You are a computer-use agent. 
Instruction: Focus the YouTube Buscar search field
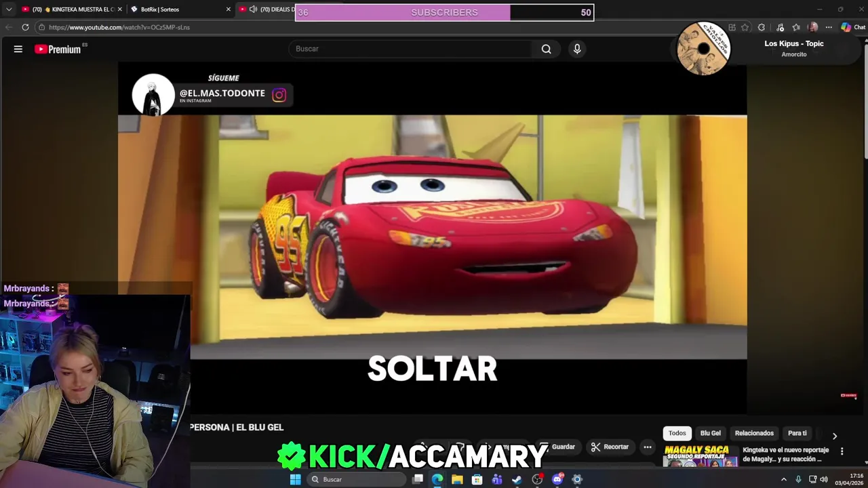[411, 49]
